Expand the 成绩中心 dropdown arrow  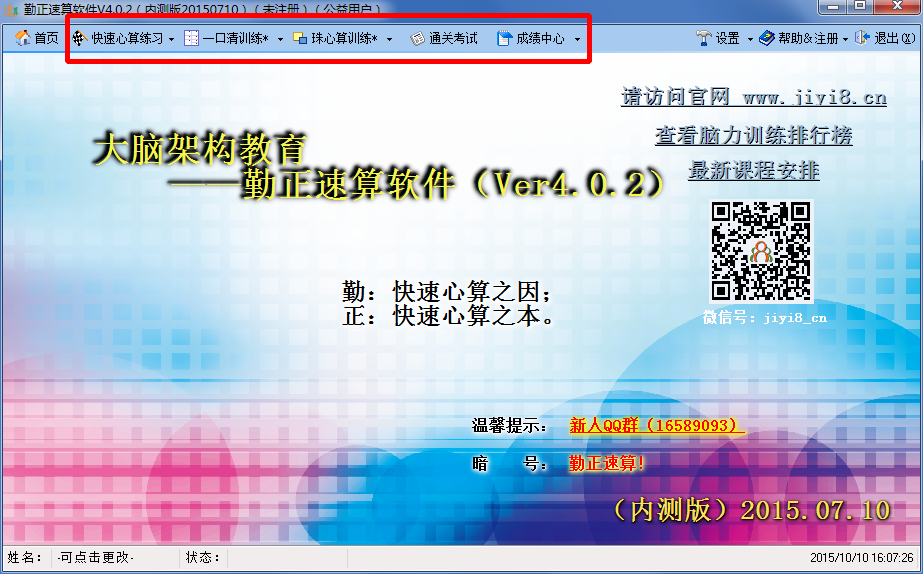tap(577, 39)
